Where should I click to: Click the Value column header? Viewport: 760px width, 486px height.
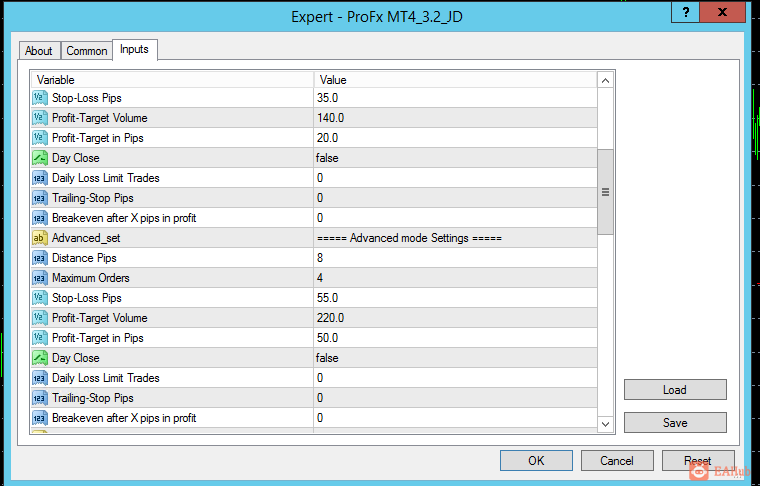tap(456, 80)
